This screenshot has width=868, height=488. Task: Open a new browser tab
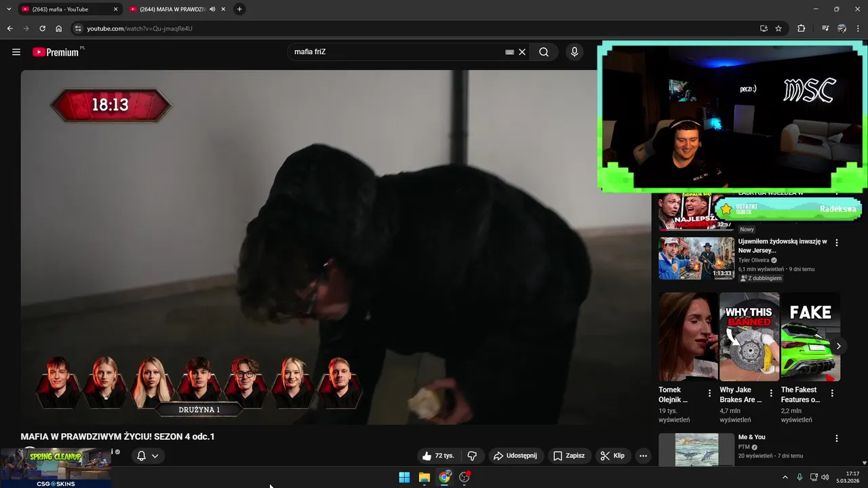(x=239, y=9)
